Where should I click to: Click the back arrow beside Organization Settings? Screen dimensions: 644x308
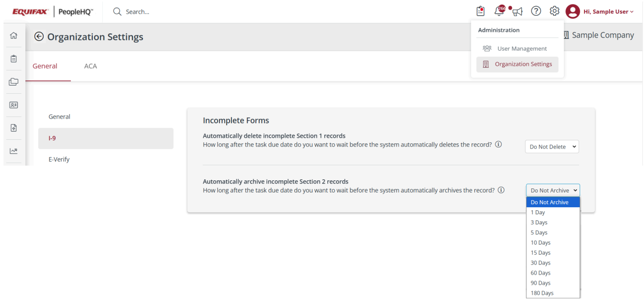tap(39, 36)
